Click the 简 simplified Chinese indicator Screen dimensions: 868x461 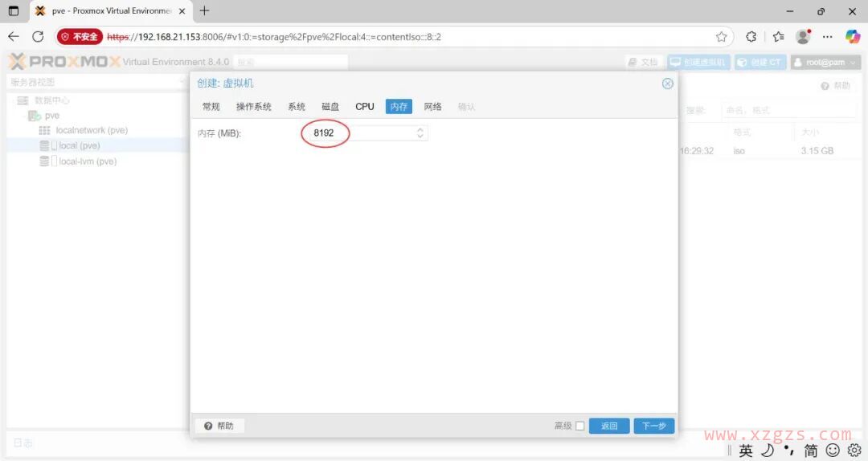tap(810, 451)
